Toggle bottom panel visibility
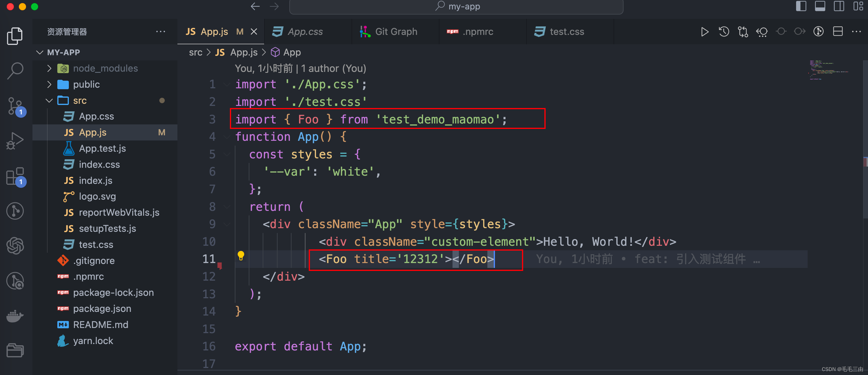This screenshot has width=868, height=375. pyautogui.click(x=820, y=6)
